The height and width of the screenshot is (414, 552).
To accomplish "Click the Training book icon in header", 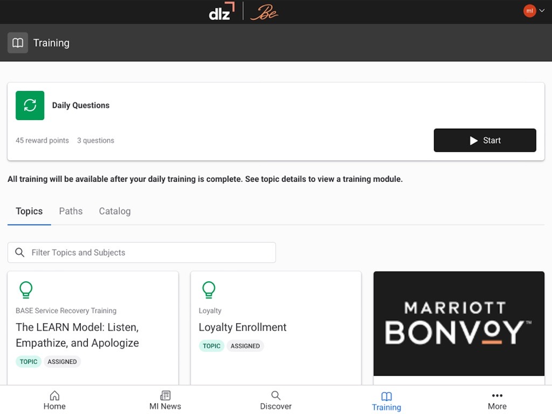I will click(x=18, y=43).
